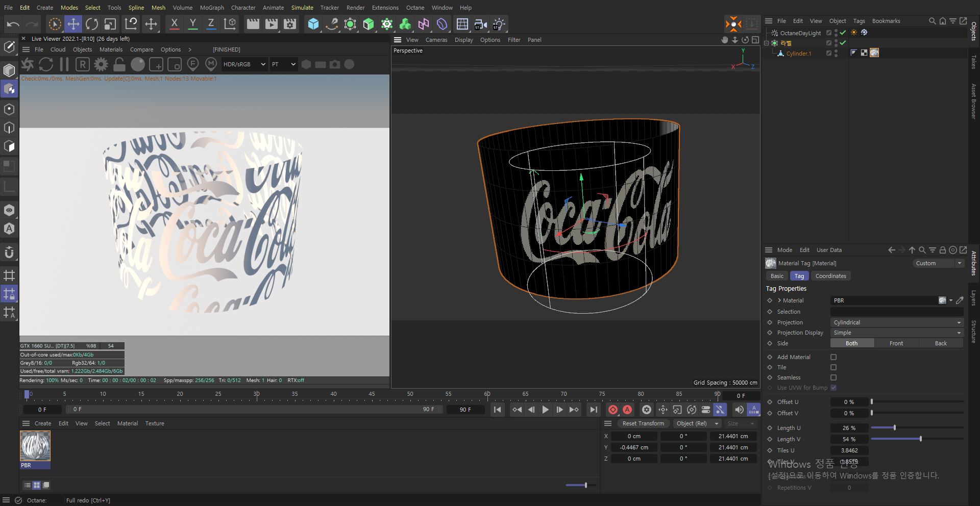Click the Cylinder.1 material tag
This screenshot has height=506, width=980.
pyautogui.click(x=874, y=53)
